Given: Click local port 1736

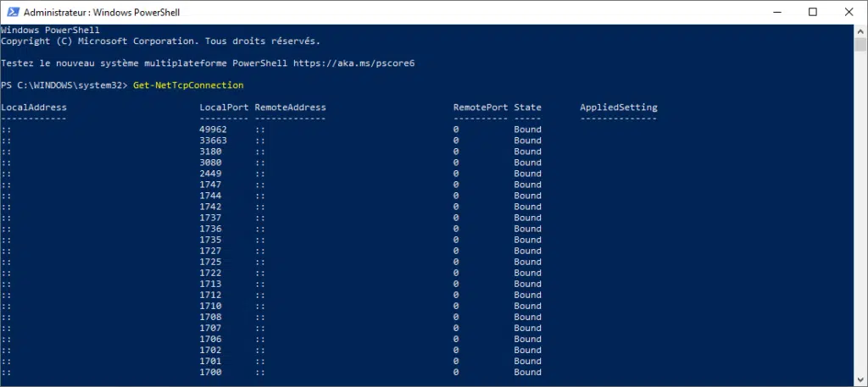Looking at the screenshot, I should [210, 229].
